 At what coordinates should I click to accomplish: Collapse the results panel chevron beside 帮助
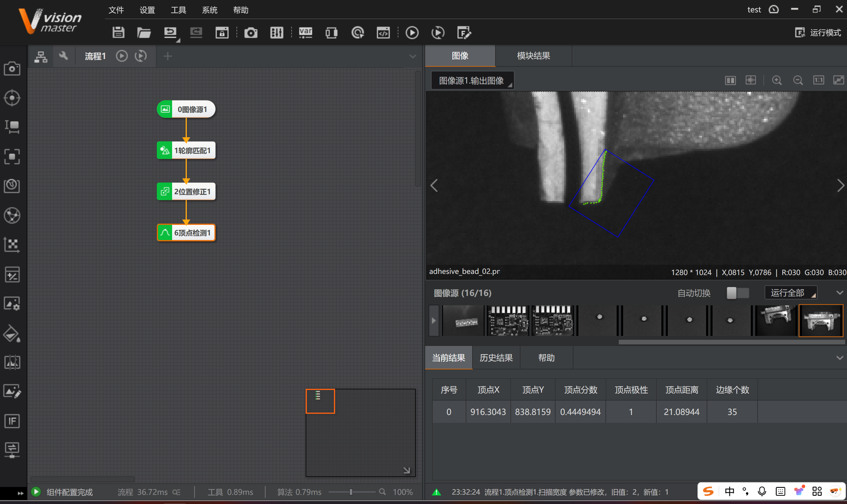coord(840,358)
